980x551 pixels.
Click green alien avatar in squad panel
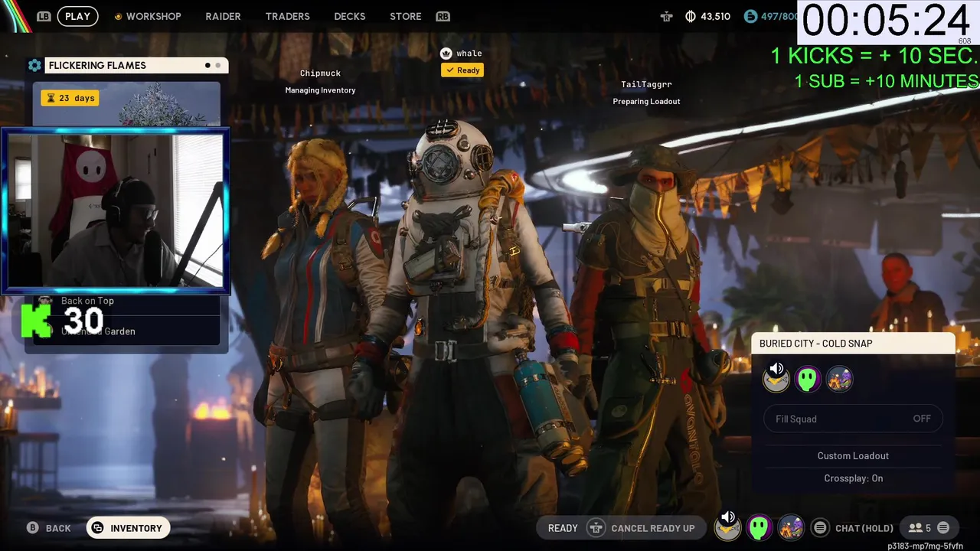(808, 379)
